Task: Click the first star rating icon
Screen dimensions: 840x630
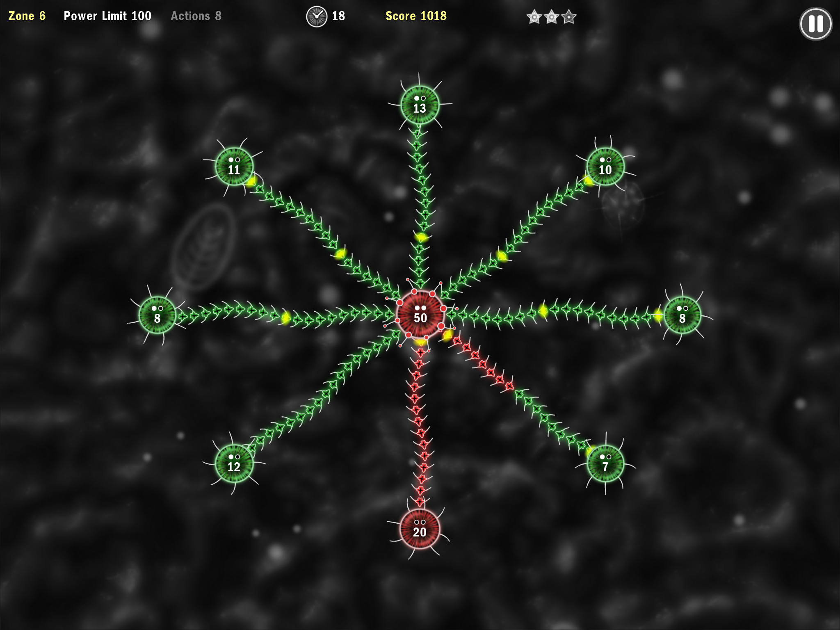Action: (x=534, y=17)
